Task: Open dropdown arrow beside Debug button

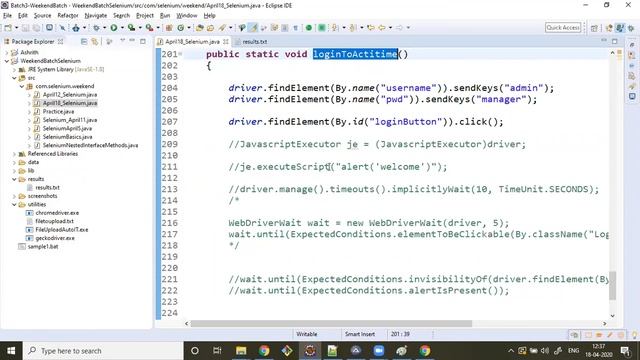Action: [x=104, y=28]
